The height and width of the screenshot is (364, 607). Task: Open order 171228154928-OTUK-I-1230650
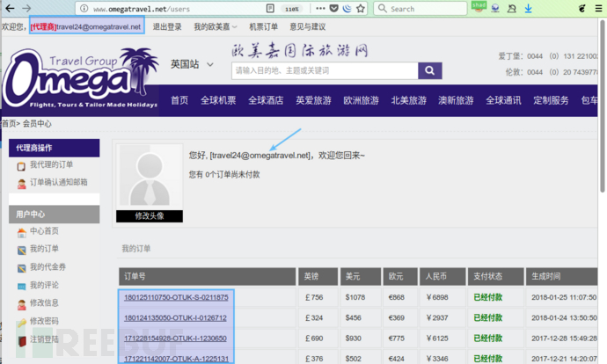(175, 339)
